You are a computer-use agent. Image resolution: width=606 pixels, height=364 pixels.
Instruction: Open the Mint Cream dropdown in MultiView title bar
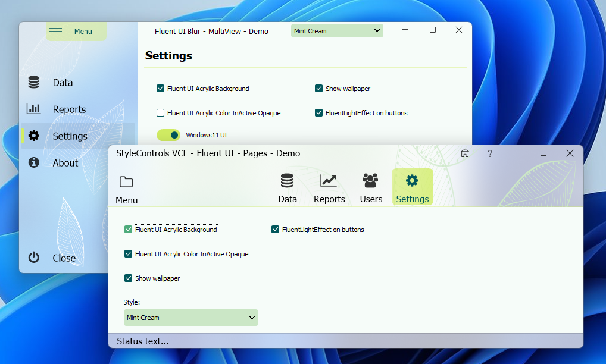[337, 31]
